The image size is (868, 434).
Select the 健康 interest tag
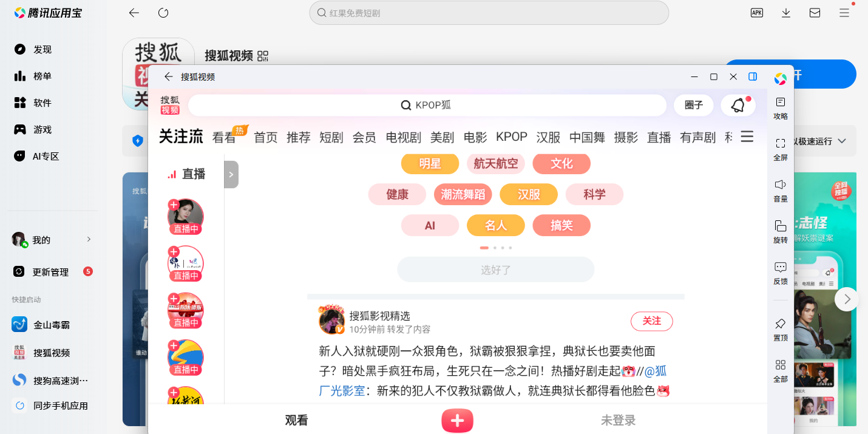click(x=397, y=194)
